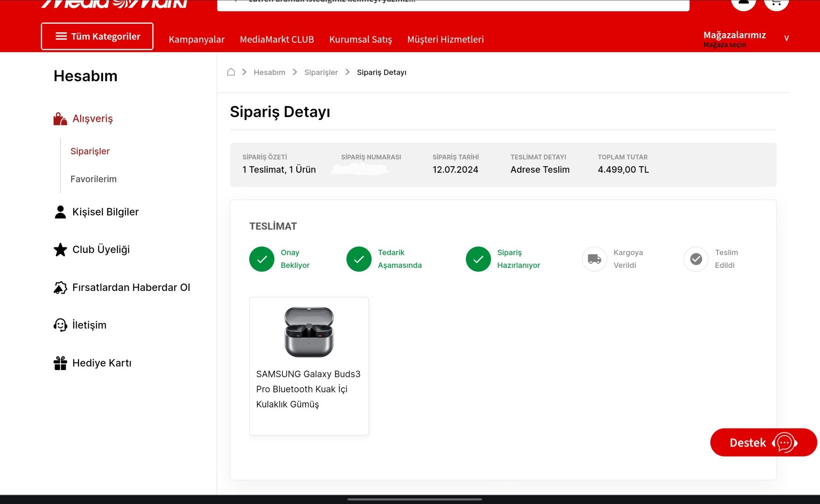This screenshot has height=504, width=820.
Task: Click the Kargoya Verildi truck icon
Action: tap(595, 259)
